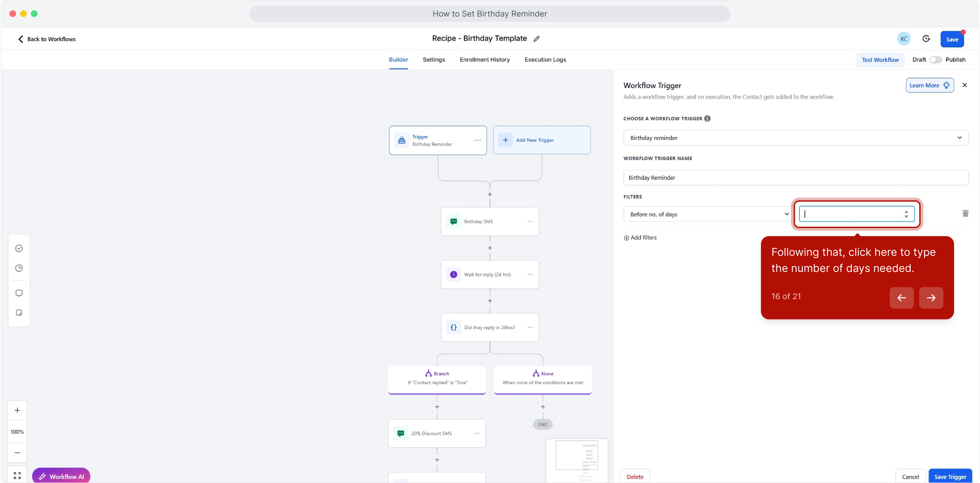Expand the Birthday reminder trigger dropdown
Image resolution: width=980 pixels, height=483 pixels.
pos(796,138)
